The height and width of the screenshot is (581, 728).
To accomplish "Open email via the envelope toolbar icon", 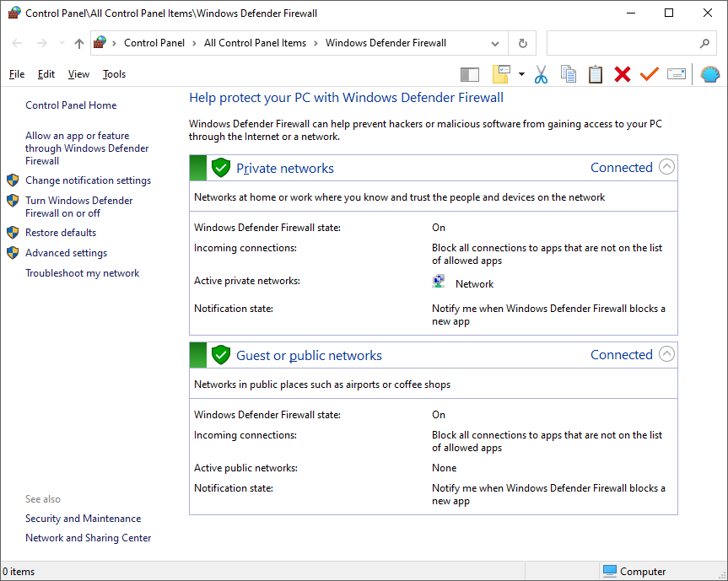I will coord(676,74).
